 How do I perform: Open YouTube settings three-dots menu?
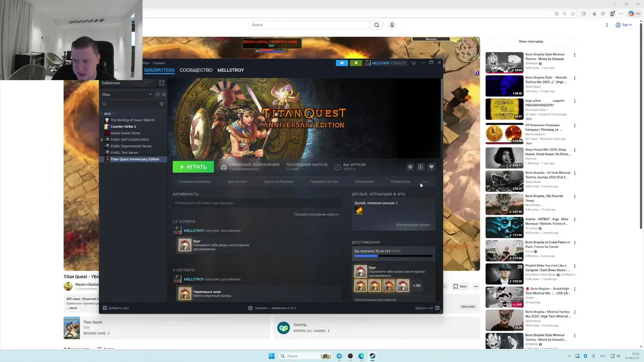tap(607, 25)
